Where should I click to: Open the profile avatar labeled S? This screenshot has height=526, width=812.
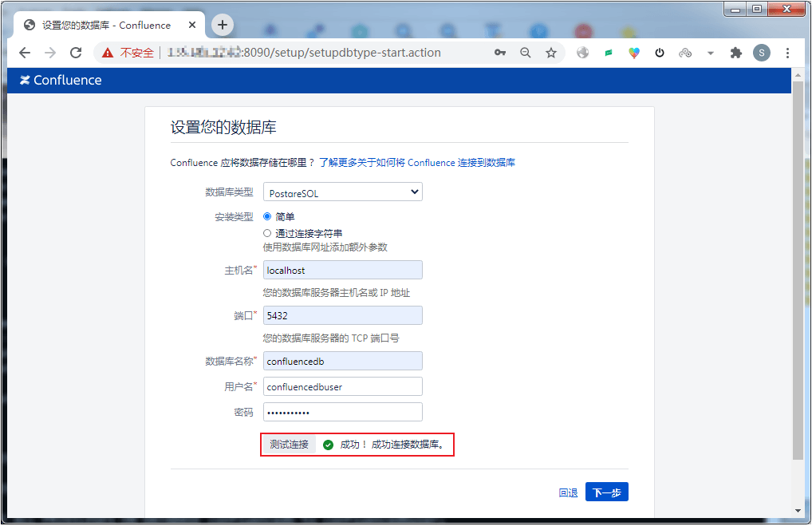761,53
